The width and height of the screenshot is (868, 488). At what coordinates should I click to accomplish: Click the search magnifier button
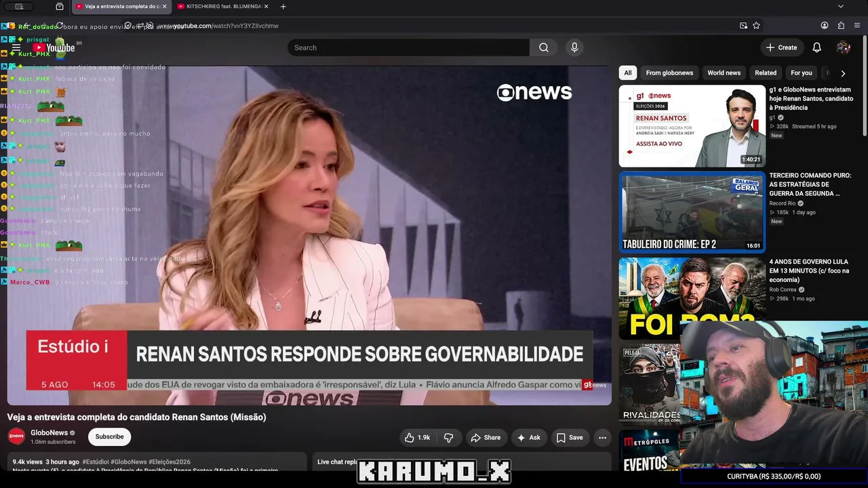point(544,47)
